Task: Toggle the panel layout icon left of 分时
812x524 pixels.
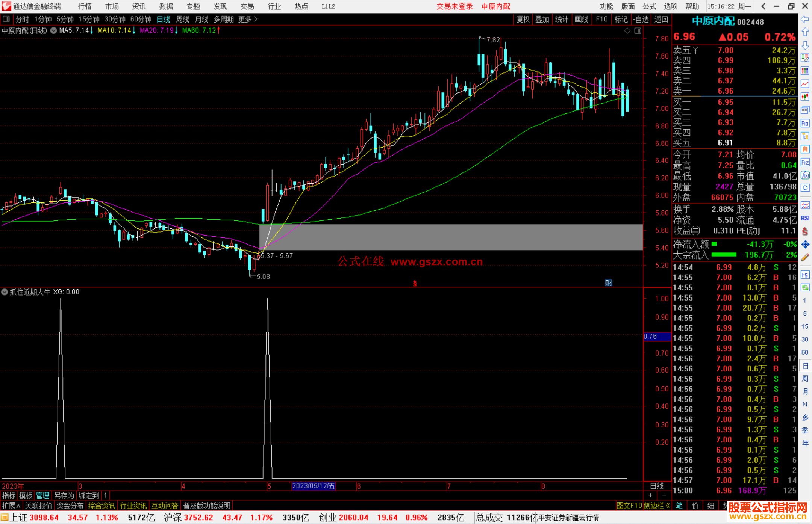Action: [6, 19]
